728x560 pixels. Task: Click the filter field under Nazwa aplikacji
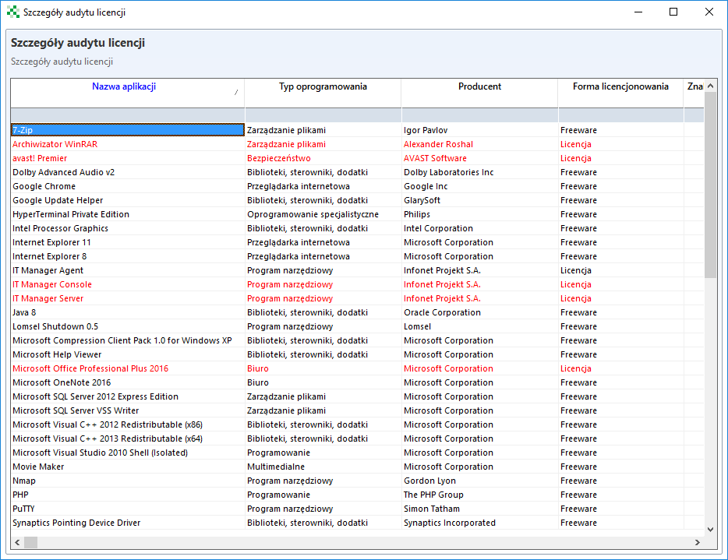128,115
